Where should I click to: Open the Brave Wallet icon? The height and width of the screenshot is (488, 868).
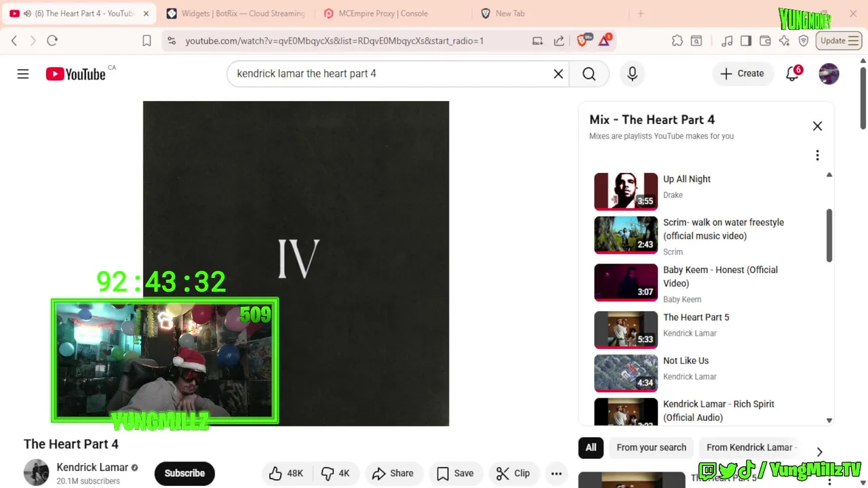(x=765, y=41)
